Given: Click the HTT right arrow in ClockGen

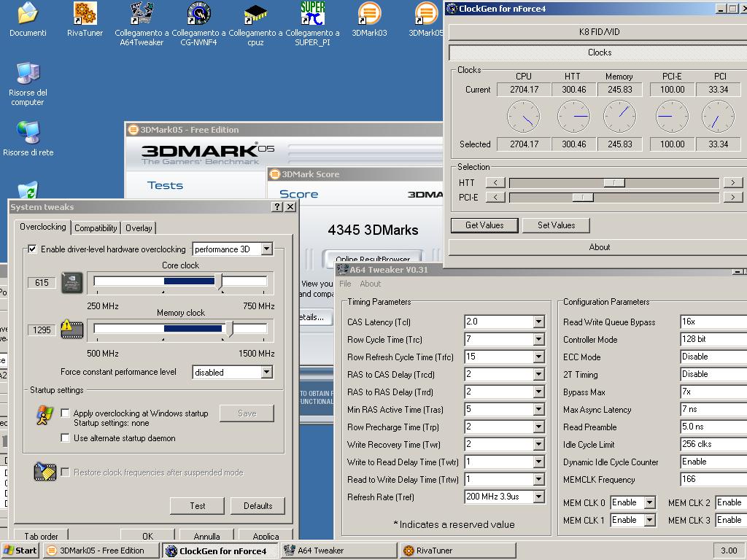Looking at the screenshot, I should 732,182.
